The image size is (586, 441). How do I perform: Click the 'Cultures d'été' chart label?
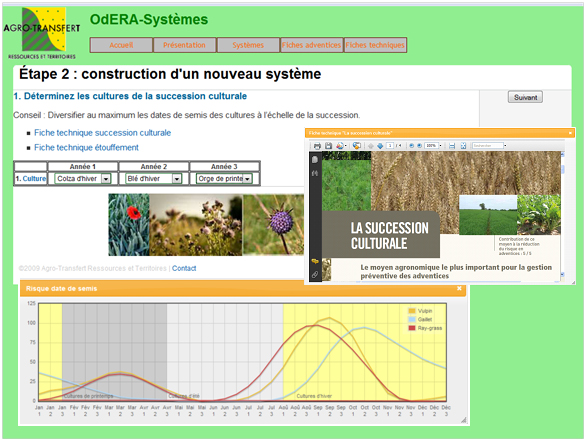coord(184,396)
